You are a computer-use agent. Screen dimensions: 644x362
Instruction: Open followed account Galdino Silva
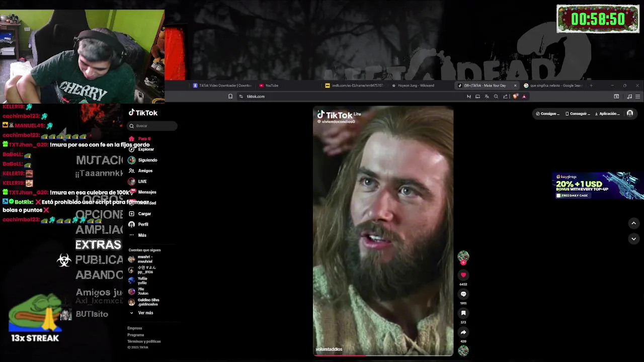(x=144, y=302)
